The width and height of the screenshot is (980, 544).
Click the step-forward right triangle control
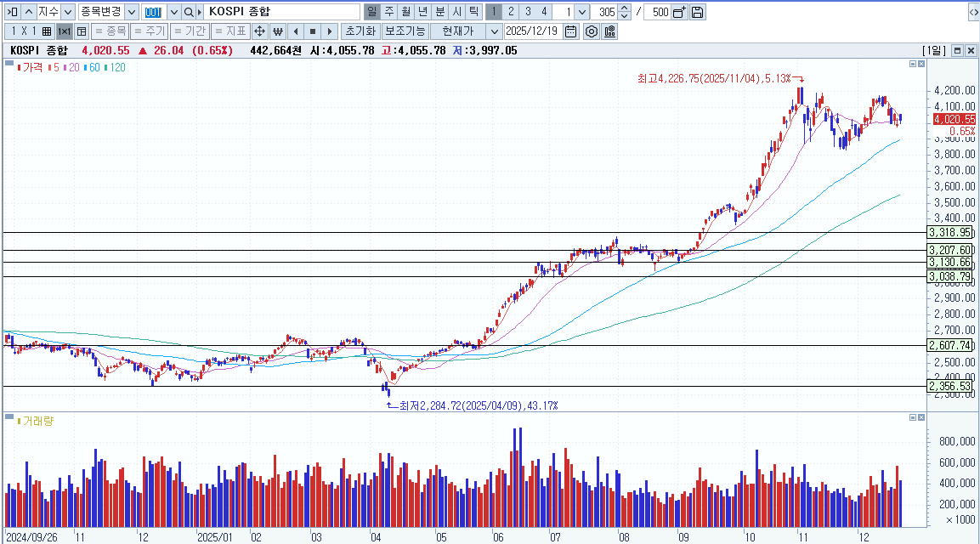tap(330, 31)
